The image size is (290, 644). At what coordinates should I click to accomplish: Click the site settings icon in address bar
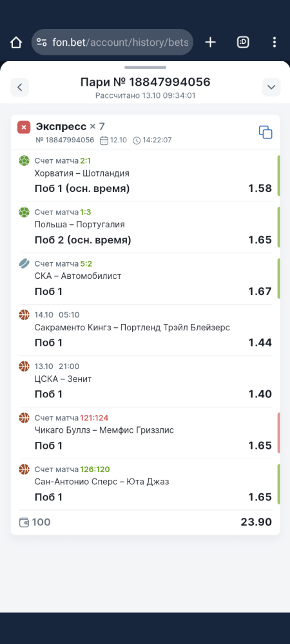tap(41, 42)
